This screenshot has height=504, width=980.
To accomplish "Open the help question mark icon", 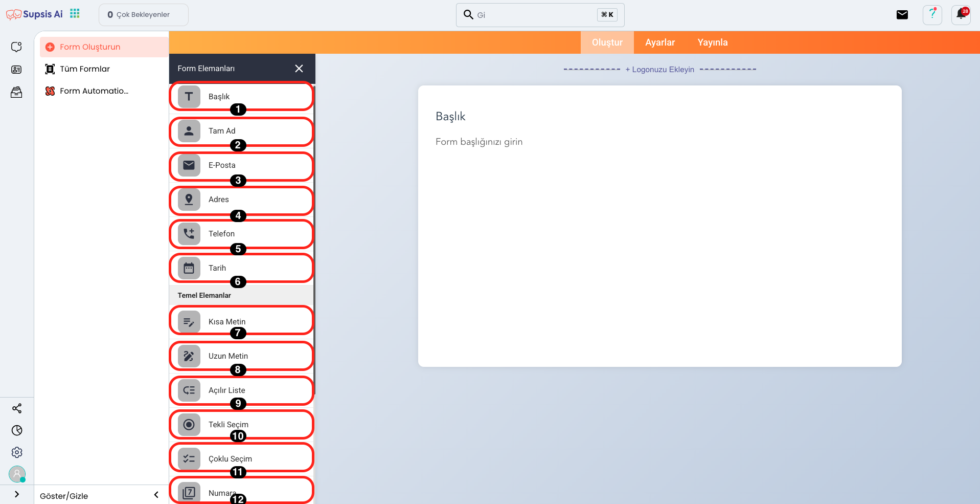I will [932, 15].
